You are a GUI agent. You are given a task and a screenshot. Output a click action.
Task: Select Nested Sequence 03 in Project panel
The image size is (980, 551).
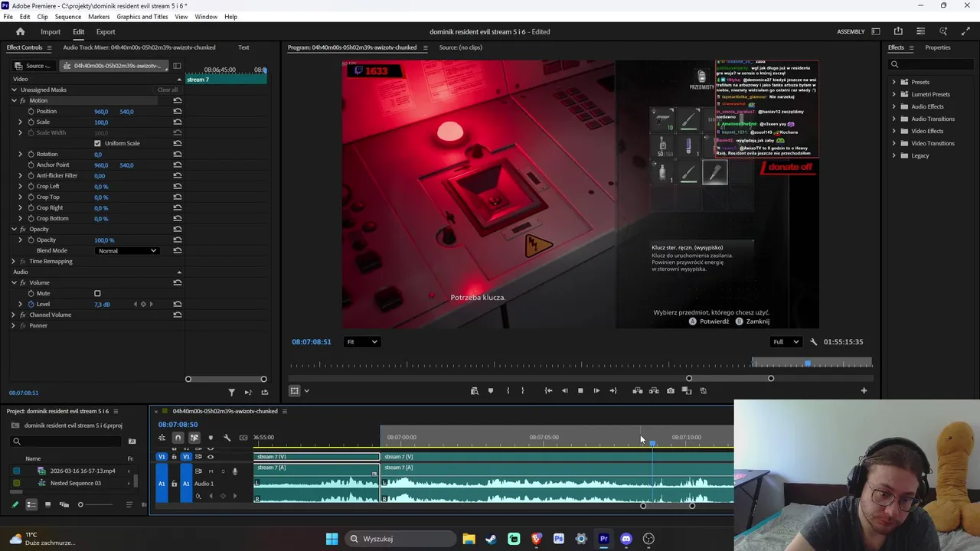click(x=75, y=484)
